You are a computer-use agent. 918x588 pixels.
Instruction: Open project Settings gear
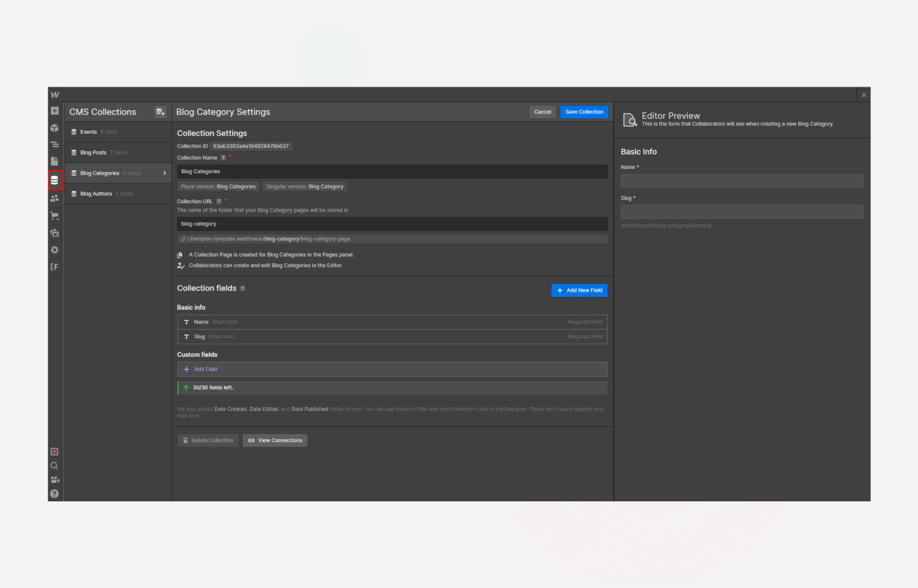point(54,250)
